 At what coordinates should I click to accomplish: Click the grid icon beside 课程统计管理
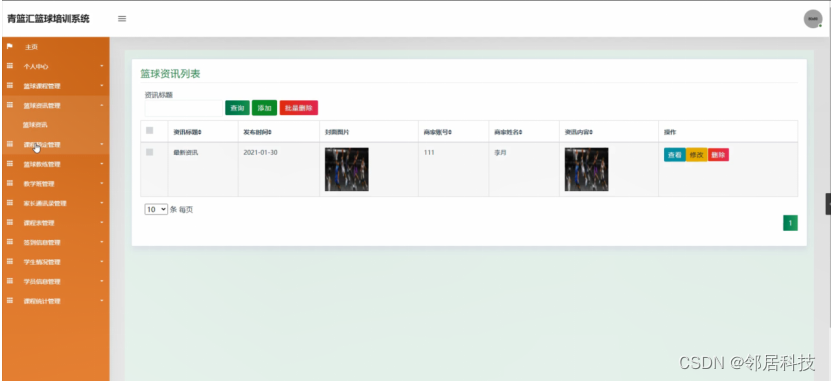coord(9,301)
